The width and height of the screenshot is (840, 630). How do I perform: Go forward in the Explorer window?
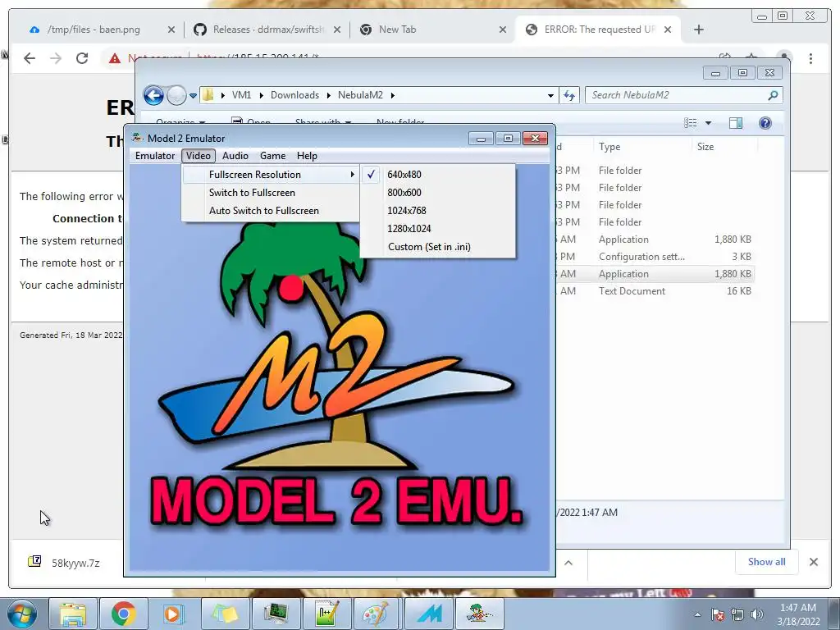[176, 95]
